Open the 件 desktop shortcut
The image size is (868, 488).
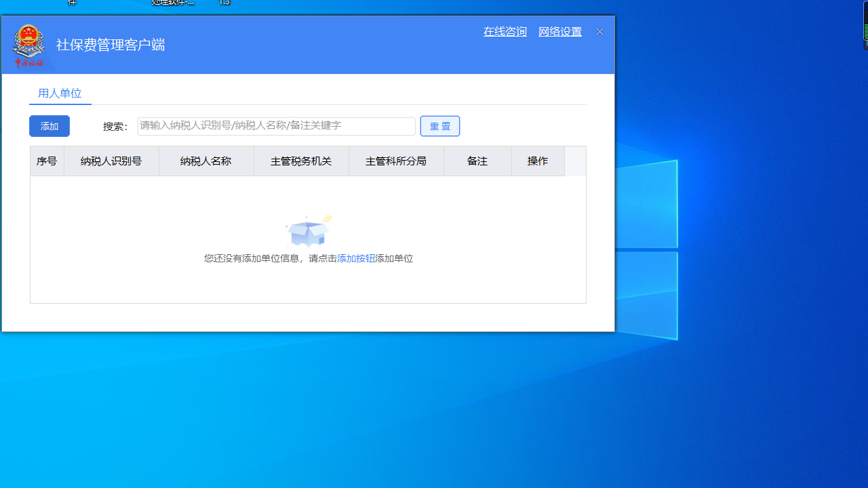point(71,2)
